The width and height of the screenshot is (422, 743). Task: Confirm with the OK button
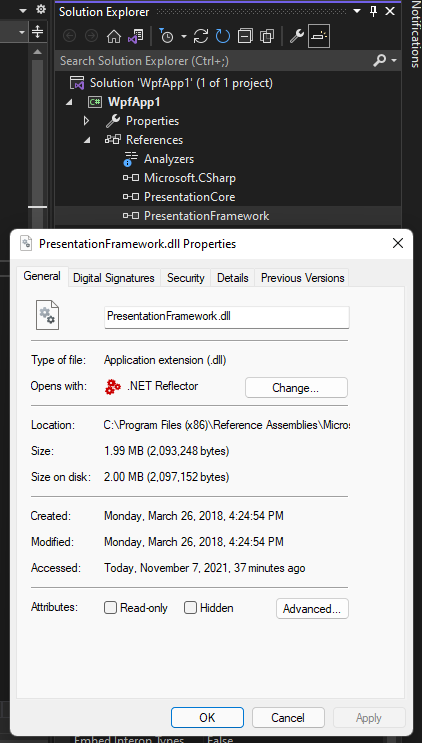[207, 717]
